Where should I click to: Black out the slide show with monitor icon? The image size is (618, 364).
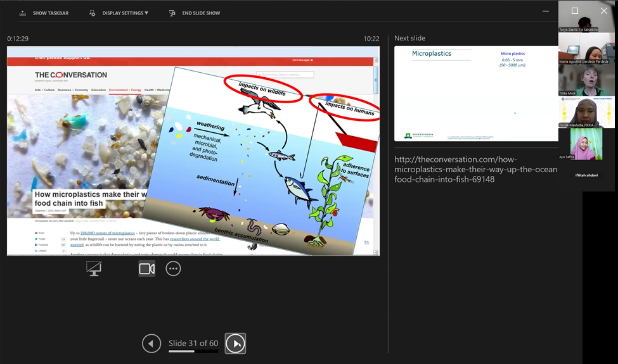pyautogui.click(x=94, y=268)
